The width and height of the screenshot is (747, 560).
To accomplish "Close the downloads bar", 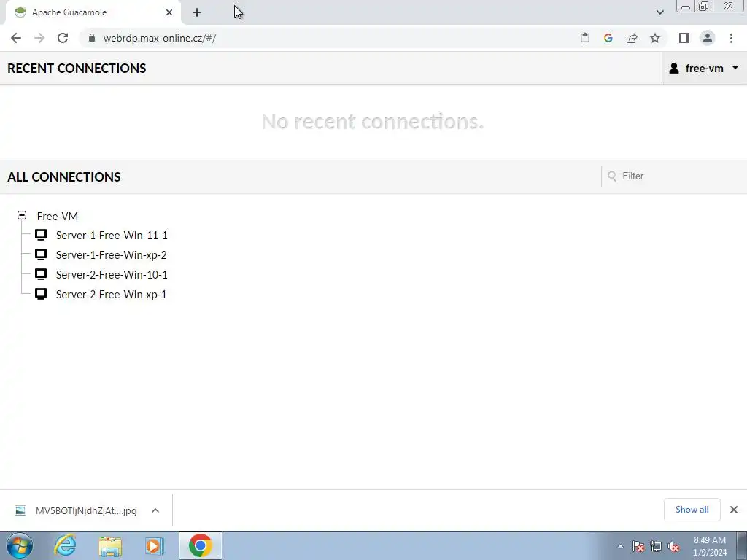I will pos(734,510).
